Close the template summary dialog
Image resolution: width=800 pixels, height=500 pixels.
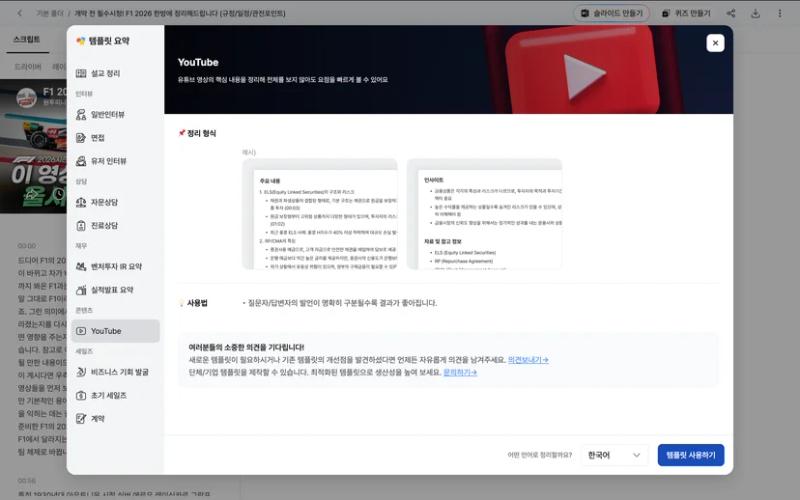point(715,43)
